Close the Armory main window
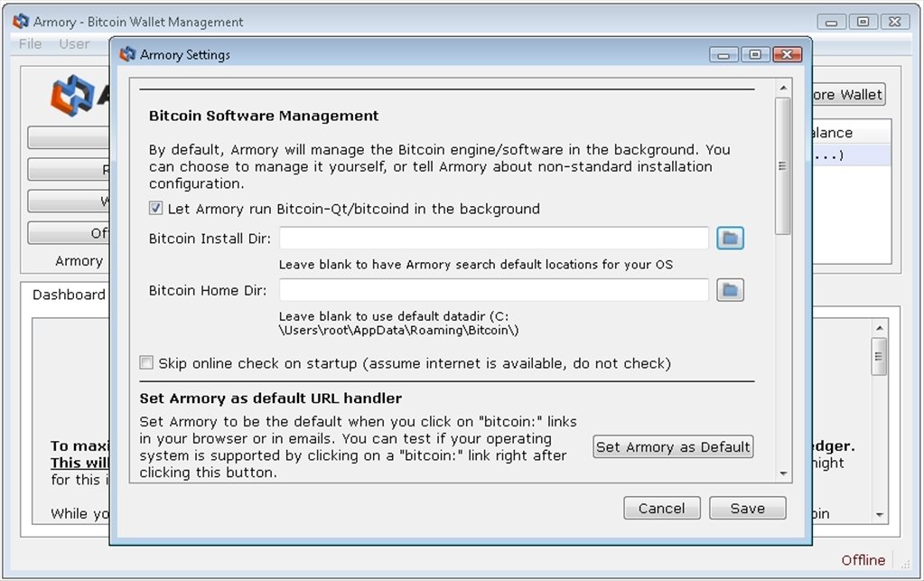This screenshot has height=581, width=924. [894, 22]
